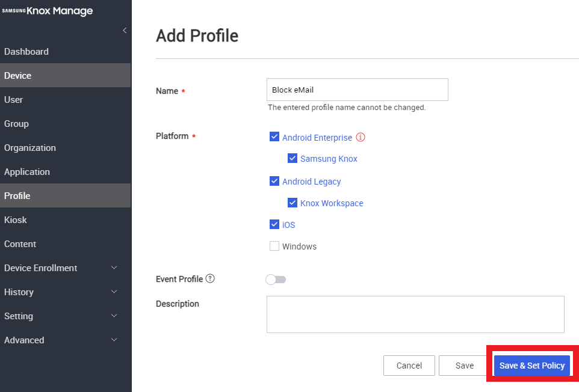Click the Samsung Knox Manage logo

tap(48, 11)
